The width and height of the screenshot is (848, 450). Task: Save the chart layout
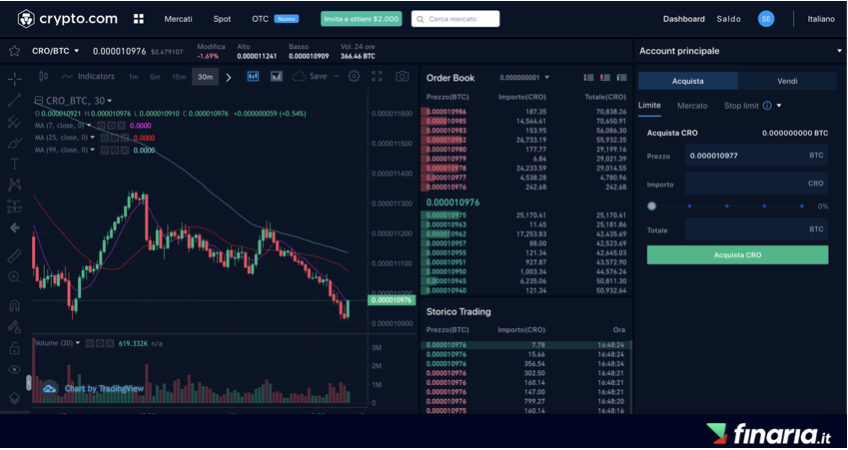click(310, 76)
